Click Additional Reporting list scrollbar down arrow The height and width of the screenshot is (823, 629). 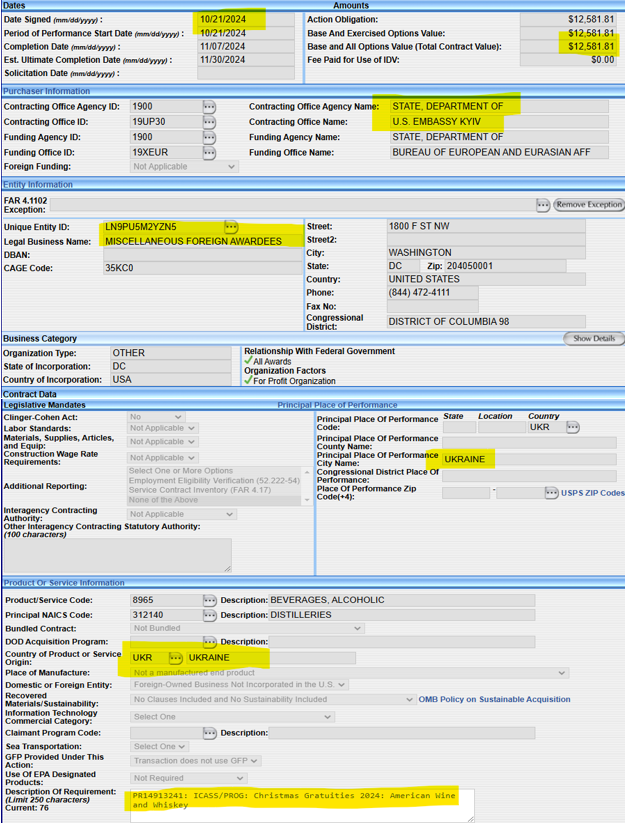[307, 500]
